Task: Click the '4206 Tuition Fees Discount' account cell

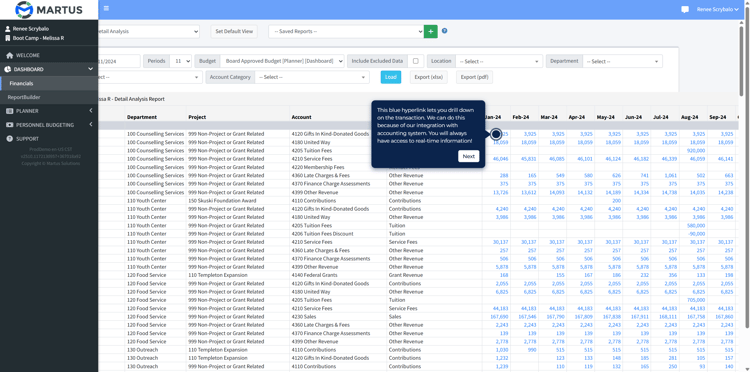Action: click(322, 234)
